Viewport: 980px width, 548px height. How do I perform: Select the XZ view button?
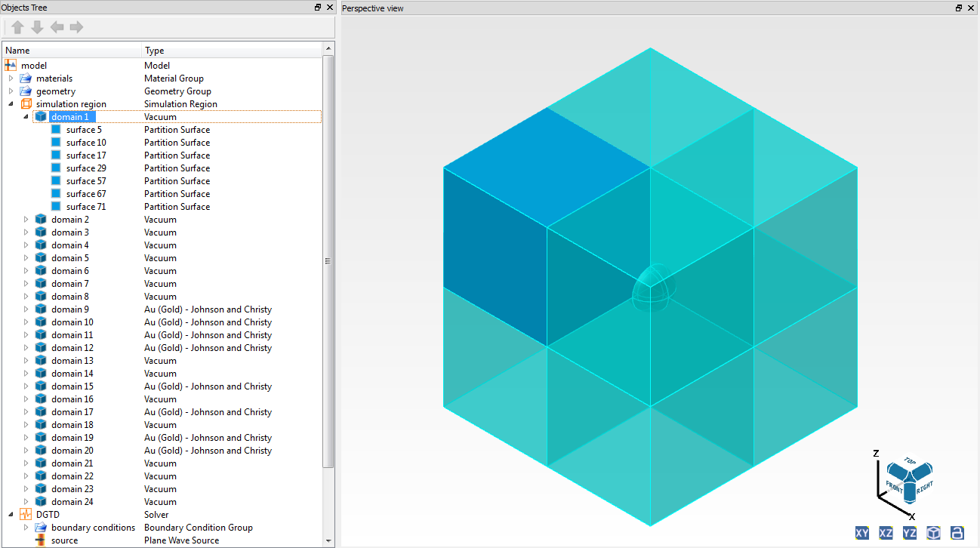coord(886,533)
